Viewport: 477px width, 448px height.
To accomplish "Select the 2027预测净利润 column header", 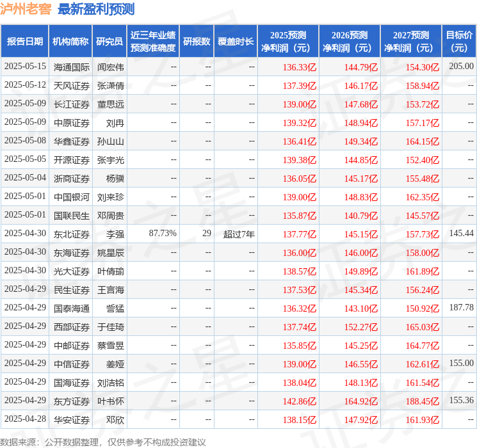I will (411, 42).
